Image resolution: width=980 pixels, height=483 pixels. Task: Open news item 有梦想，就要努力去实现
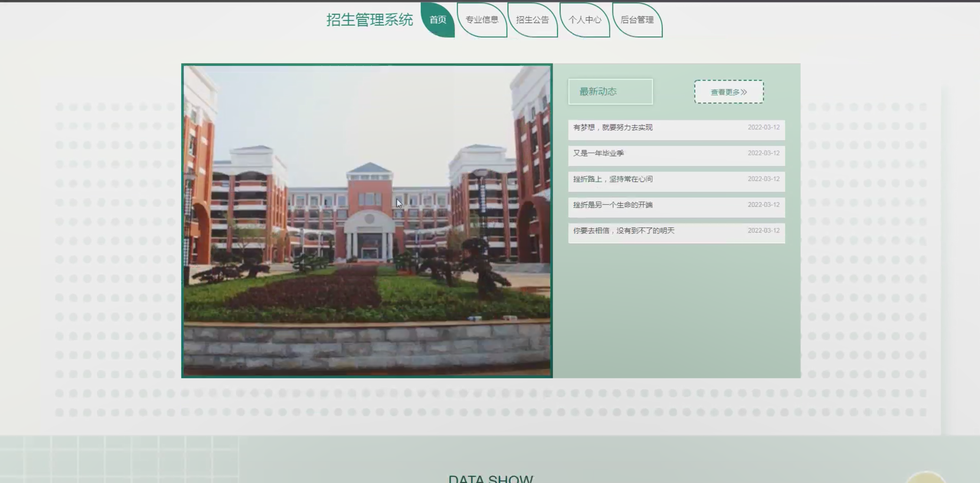pyautogui.click(x=613, y=128)
